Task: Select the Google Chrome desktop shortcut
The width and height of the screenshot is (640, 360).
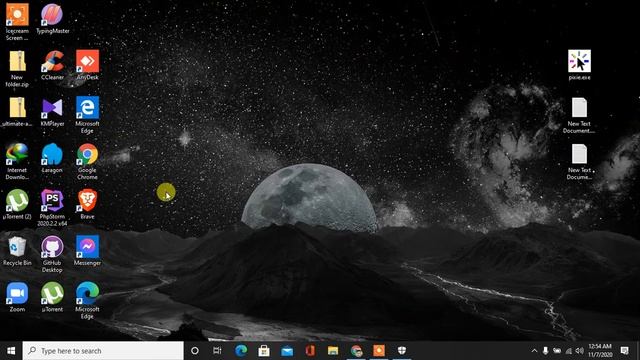Action: pyautogui.click(x=87, y=162)
